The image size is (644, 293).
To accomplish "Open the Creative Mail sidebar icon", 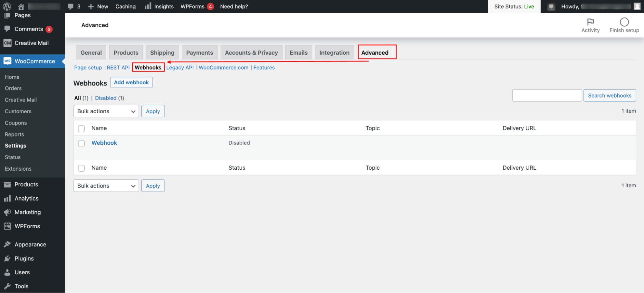I will 7,43.
